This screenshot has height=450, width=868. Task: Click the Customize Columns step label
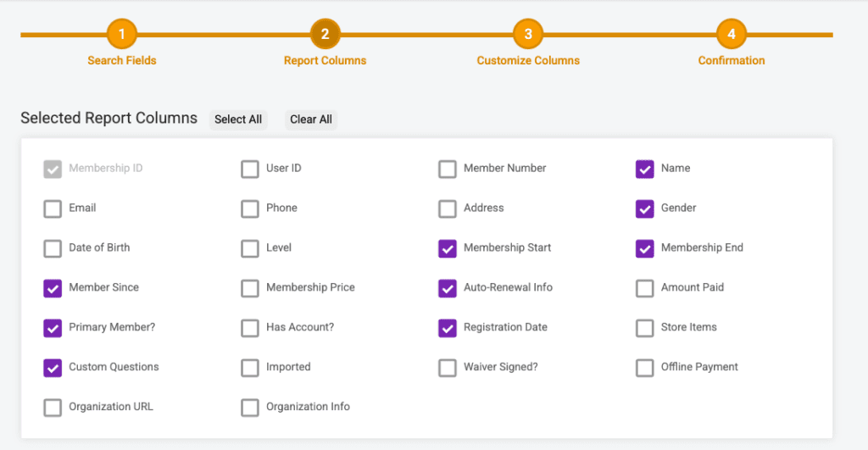528,61
